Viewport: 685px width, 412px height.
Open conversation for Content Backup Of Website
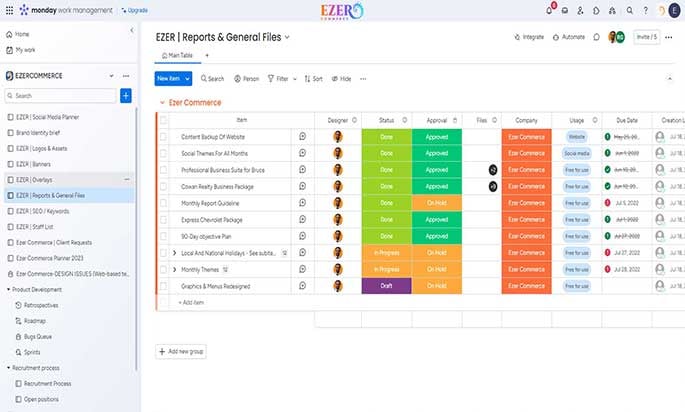tap(302, 137)
